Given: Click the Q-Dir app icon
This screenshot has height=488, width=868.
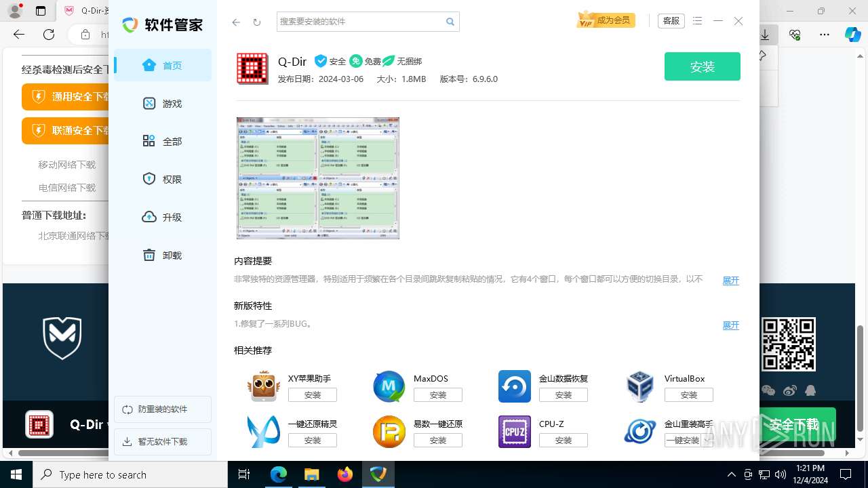Looking at the screenshot, I should click(252, 68).
